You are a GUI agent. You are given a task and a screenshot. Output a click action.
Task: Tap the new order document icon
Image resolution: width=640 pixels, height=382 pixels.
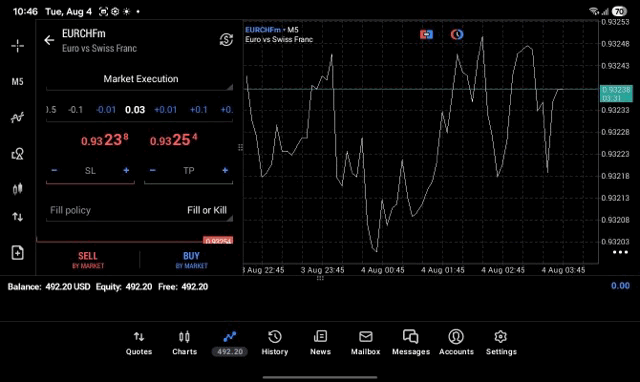pos(18,253)
